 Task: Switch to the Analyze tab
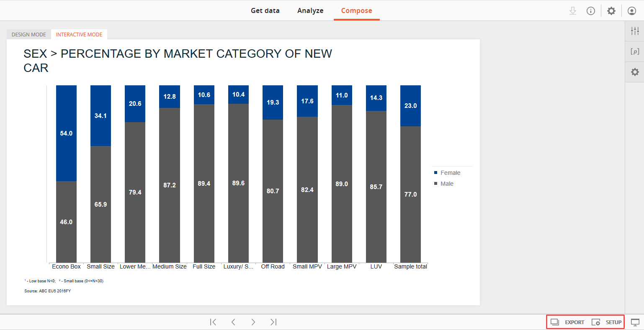tap(310, 11)
